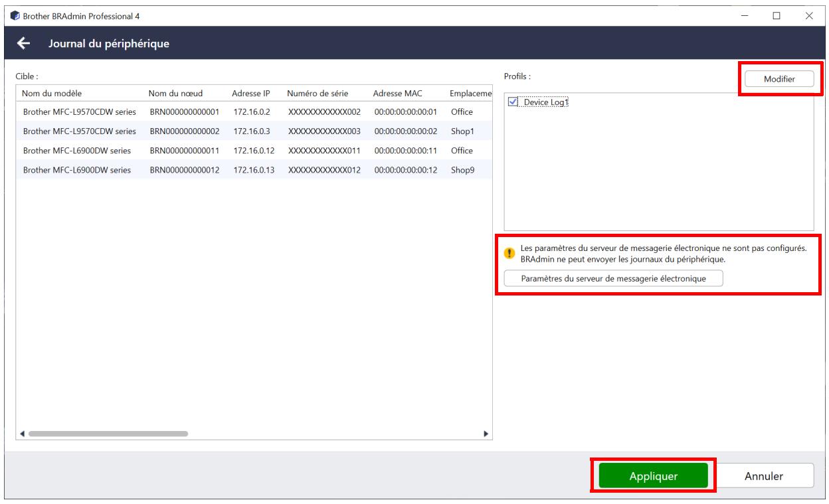This screenshot has height=504, width=829.
Task: Click IP address 172.16.0.13
Action: 252,170
